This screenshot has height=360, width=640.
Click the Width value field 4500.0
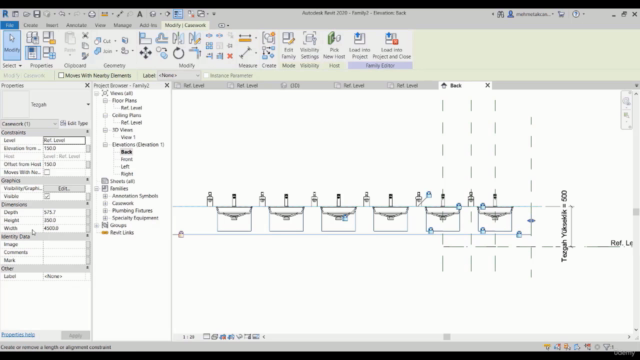(64, 228)
